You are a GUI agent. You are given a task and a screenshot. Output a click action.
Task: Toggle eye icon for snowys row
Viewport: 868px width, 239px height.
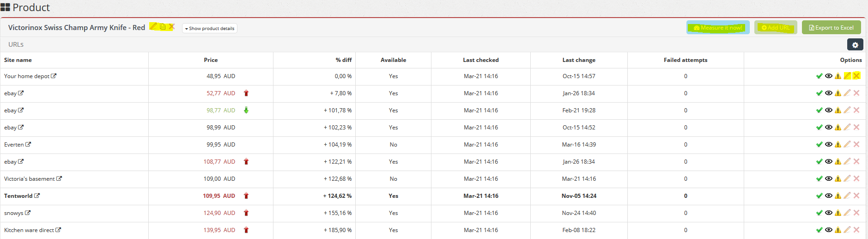coord(829,213)
